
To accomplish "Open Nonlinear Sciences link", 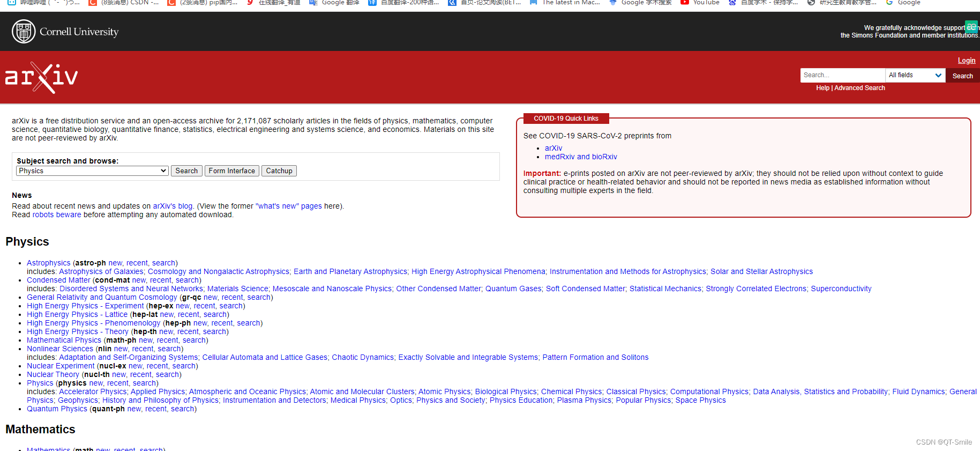I will point(60,349).
